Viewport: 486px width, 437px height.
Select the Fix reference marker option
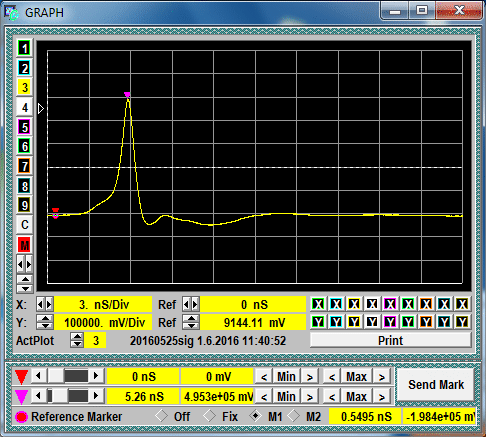click(x=209, y=416)
